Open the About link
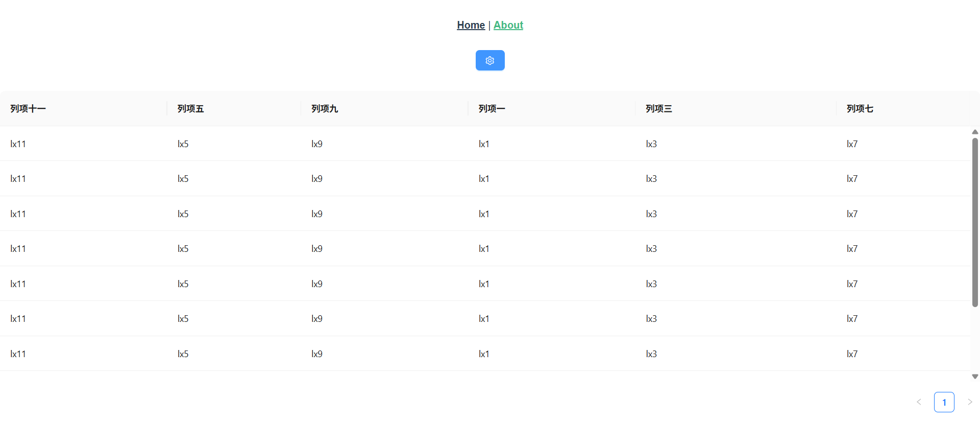 tap(508, 25)
